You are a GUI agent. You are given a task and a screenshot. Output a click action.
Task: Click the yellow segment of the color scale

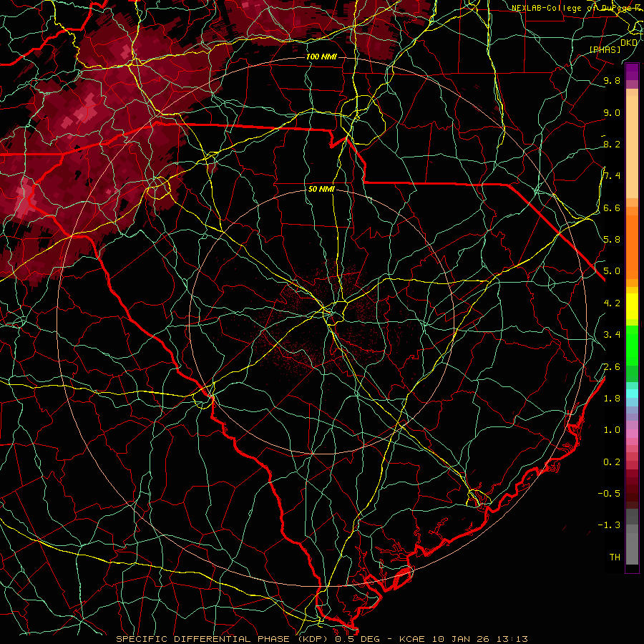point(632,306)
